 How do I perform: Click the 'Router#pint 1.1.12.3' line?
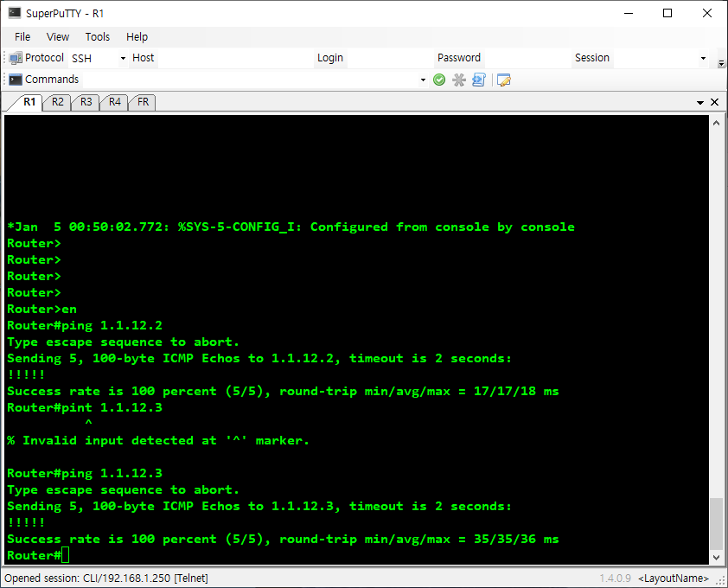click(85, 408)
